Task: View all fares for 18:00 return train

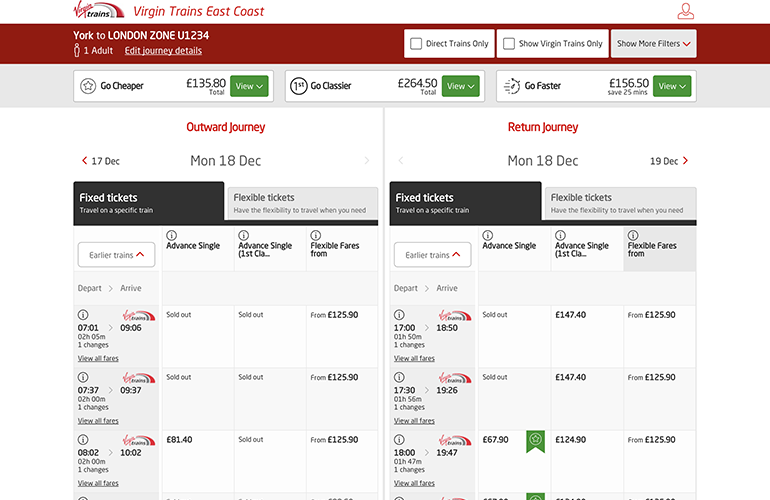Action: click(414, 483)
